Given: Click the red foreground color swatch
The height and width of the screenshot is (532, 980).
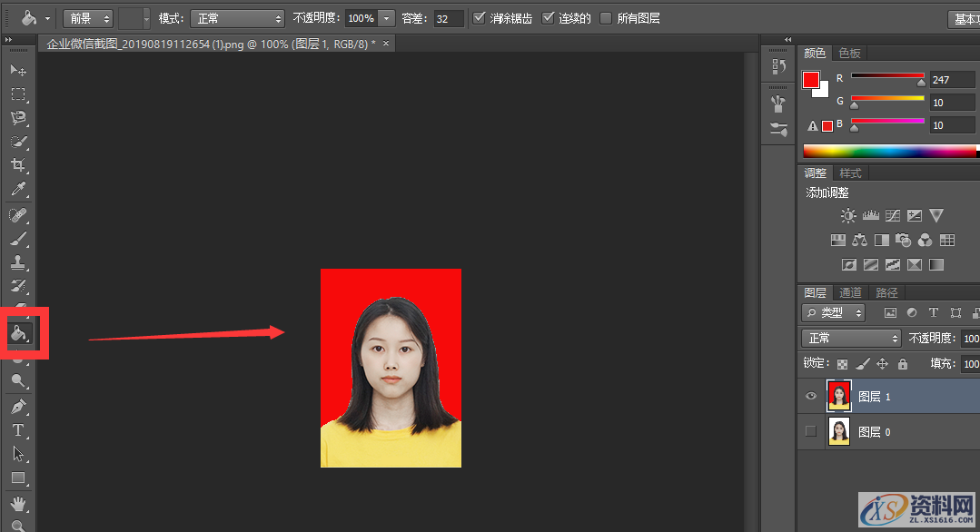Looking at the screenshot, I should click(813, 81).
